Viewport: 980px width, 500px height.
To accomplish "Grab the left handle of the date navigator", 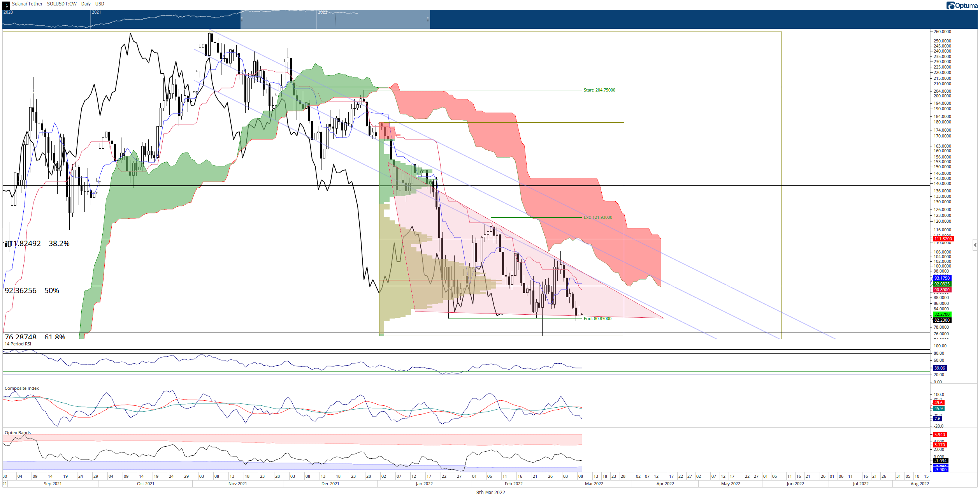I will coord(242,19).
